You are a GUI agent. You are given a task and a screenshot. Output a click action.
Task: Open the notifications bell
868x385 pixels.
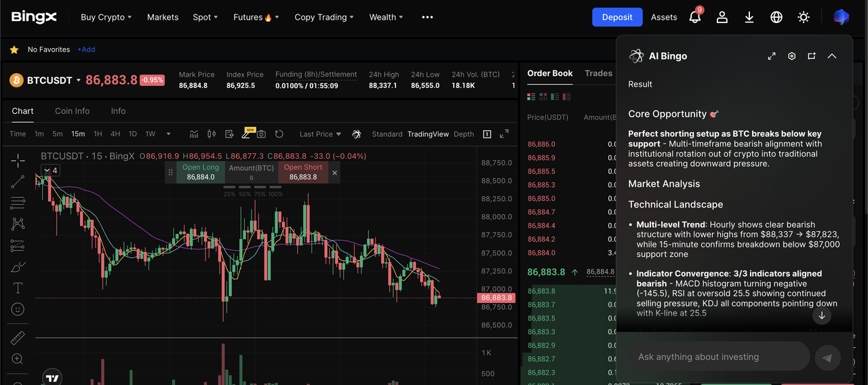(695, 17)
